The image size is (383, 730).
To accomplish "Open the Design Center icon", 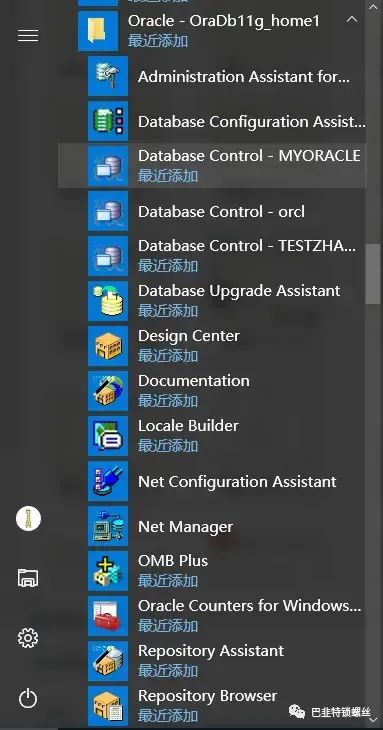I will [x=108, y=345].
